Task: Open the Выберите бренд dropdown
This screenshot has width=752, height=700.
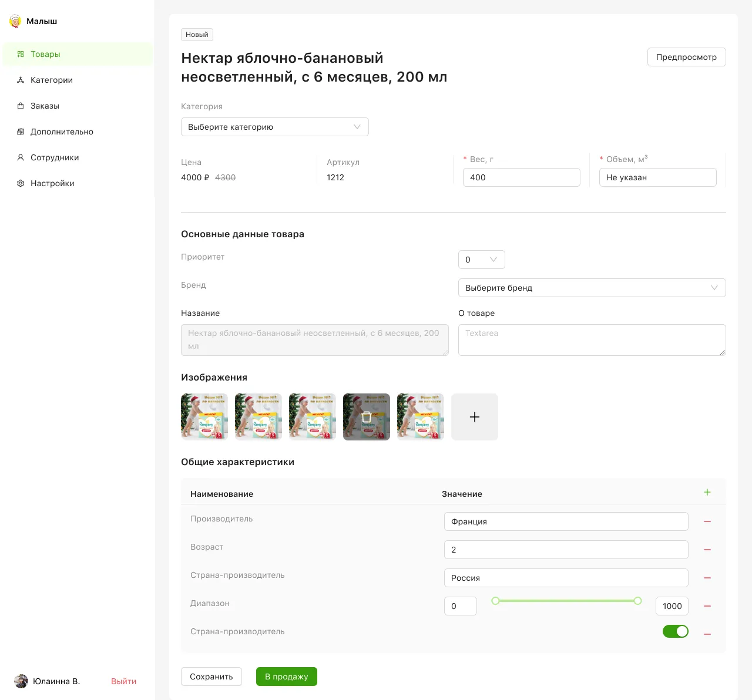Action: coord(592,288)
